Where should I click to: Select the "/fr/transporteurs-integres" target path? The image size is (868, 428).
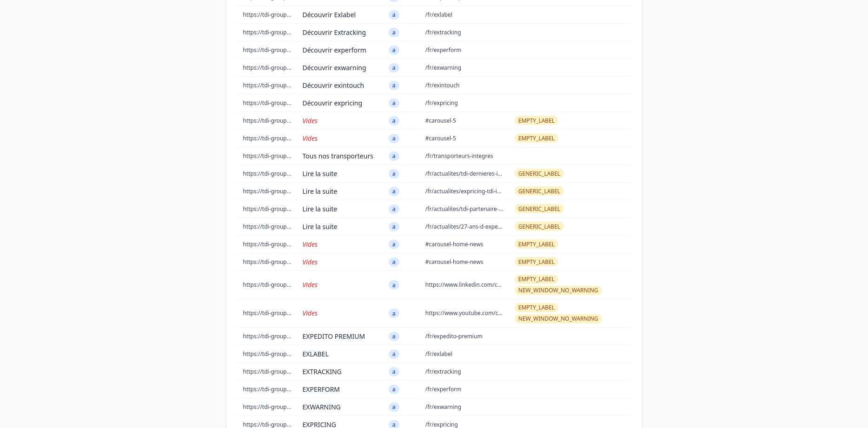[x=459, y=156]
